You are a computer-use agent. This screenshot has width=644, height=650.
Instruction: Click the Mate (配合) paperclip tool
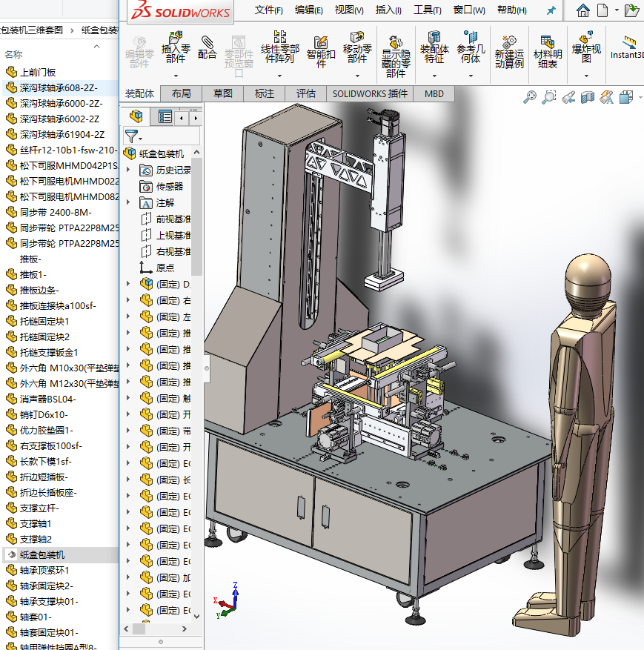pyautogui.click(x=208, y=47)
